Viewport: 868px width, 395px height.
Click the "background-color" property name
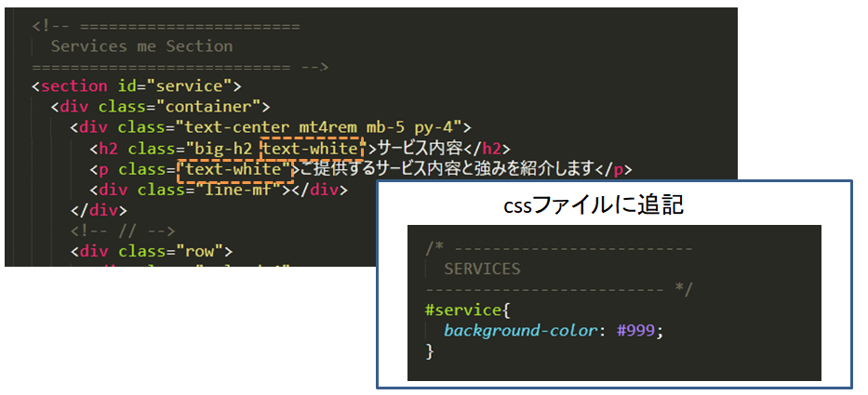(x=520, y=331)
